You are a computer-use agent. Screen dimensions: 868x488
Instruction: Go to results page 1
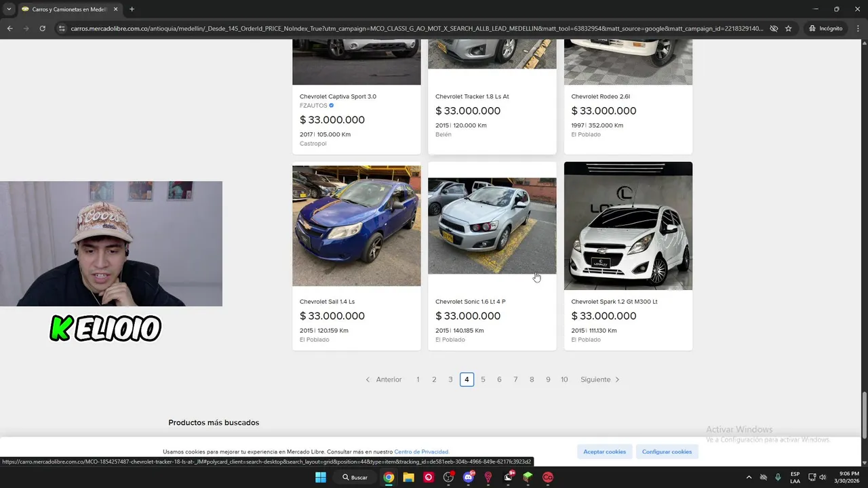click(x=418, y=380)
